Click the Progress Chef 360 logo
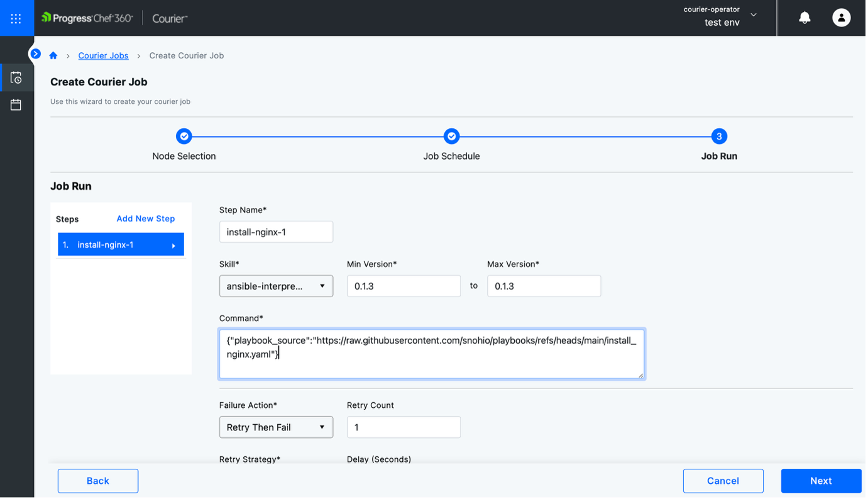 (x=87, y=18)
